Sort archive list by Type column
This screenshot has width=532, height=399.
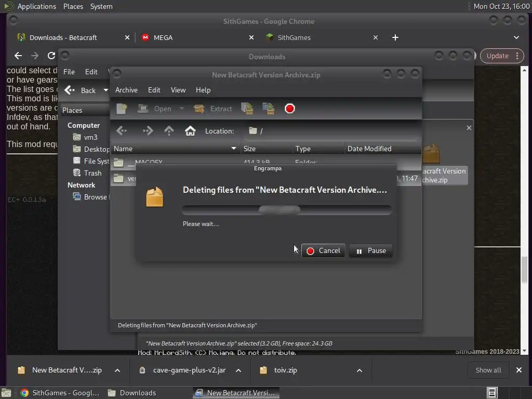point(318,149)
